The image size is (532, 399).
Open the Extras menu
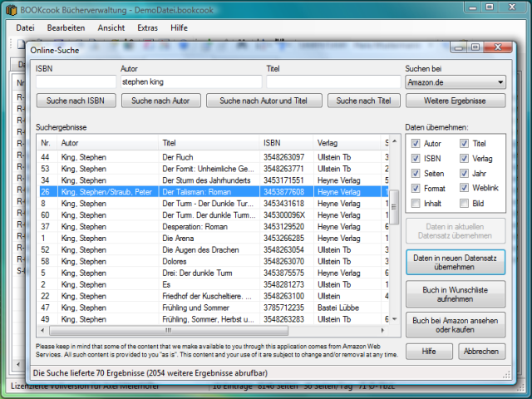coord(147,27)
